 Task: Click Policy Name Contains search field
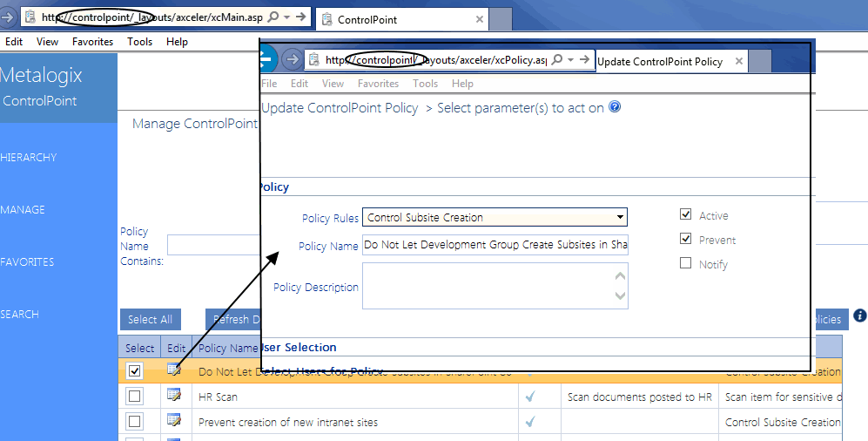pos(213,245)
